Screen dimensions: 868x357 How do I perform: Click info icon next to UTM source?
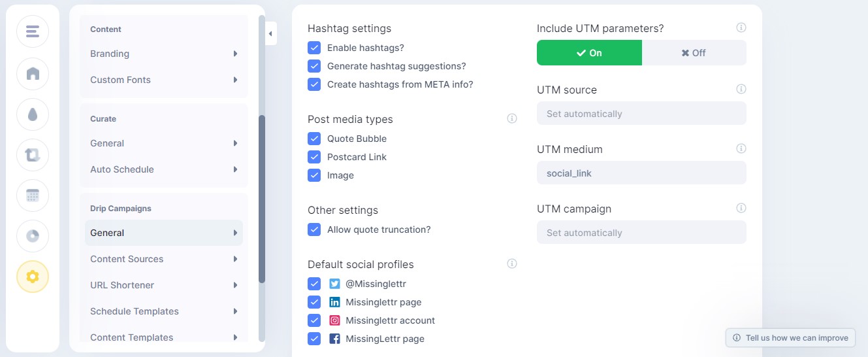(x=741, y=89)
